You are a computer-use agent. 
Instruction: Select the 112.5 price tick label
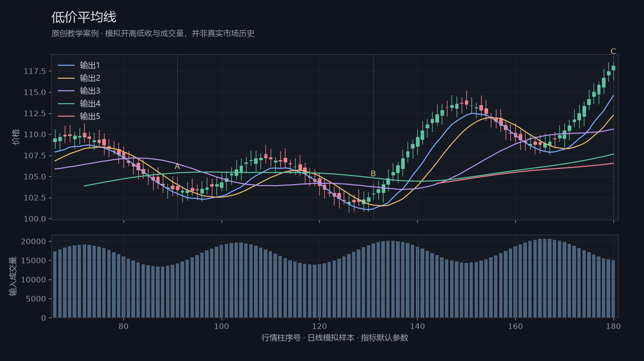35,113
